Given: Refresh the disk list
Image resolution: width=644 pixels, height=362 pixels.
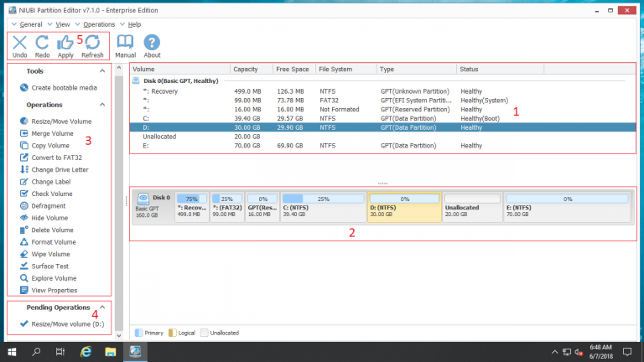Looking at the screenshot, I should coord(92,42).
